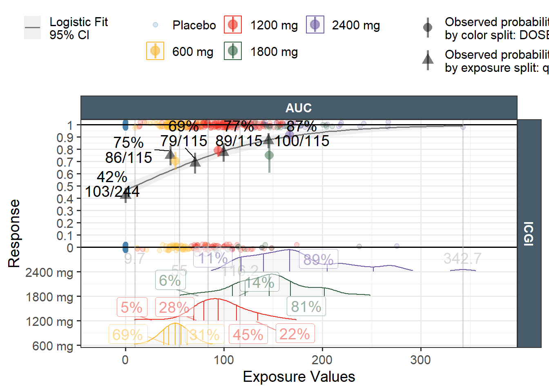The height and width of the screenshot is (392, 549).
Task: Click the ICGI side strip label
Action: (x=529, y=233)
